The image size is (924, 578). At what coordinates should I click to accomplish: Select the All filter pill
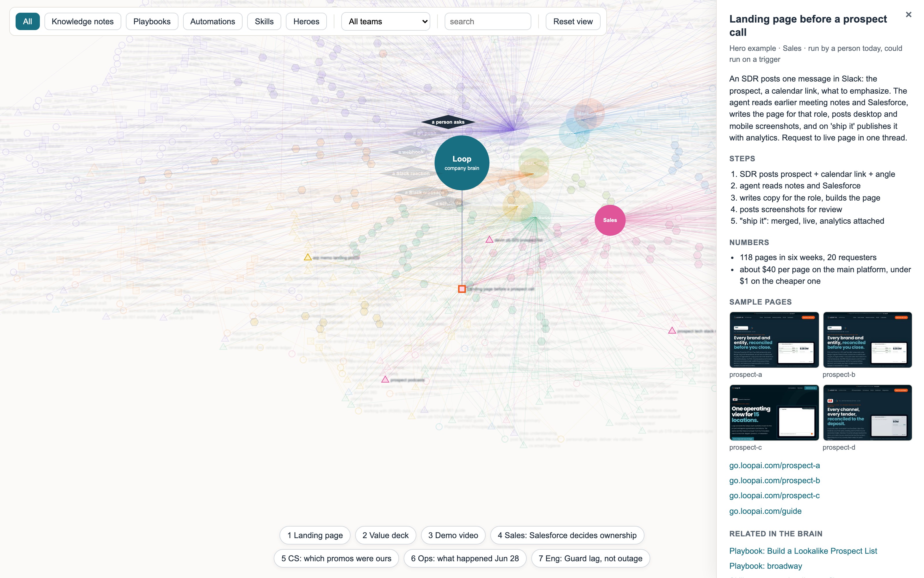[x=27, y=21]
